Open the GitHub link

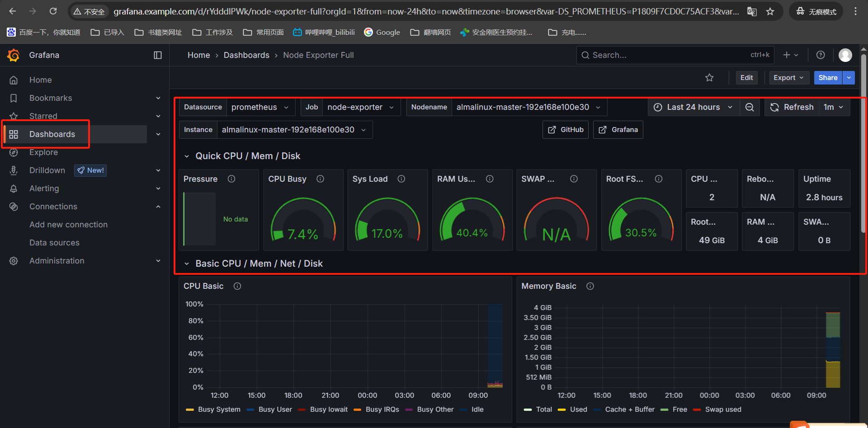[566, 130]
